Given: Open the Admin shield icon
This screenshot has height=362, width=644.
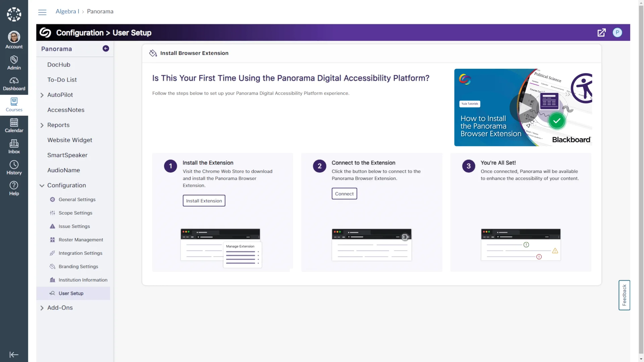Looking at the screenshot, I should click(14, 60).
